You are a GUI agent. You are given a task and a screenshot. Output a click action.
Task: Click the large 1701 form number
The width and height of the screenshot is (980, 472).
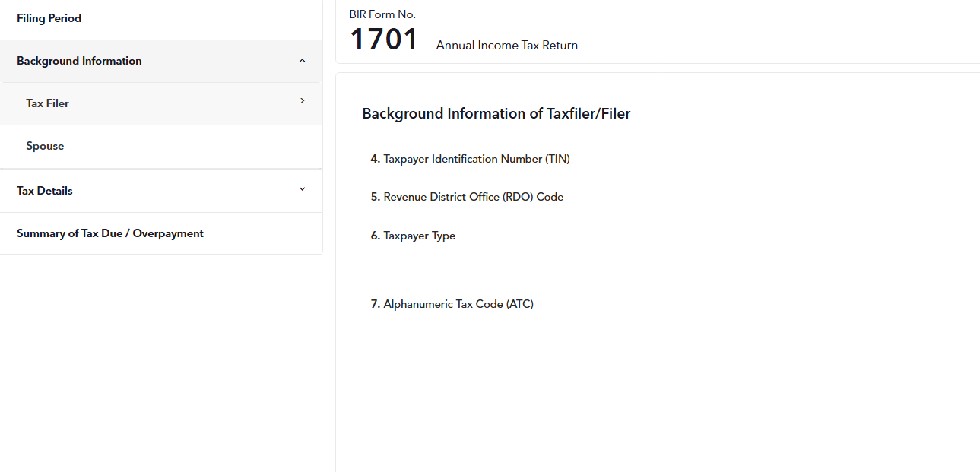tap(384, 40)
